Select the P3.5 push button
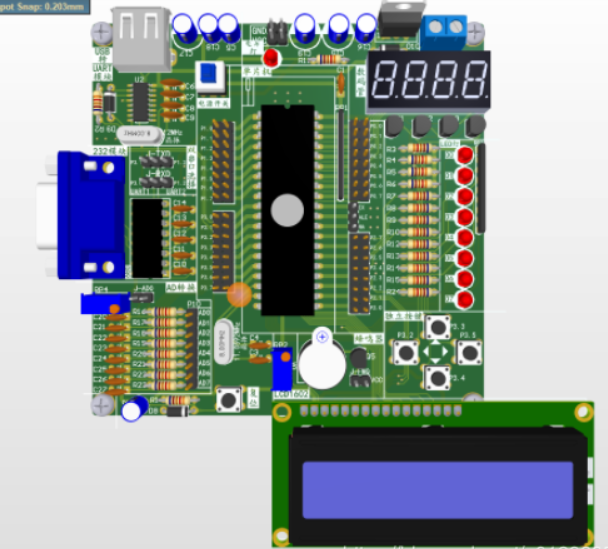This screenshot has width=608, height=549. tap(470, 352)
